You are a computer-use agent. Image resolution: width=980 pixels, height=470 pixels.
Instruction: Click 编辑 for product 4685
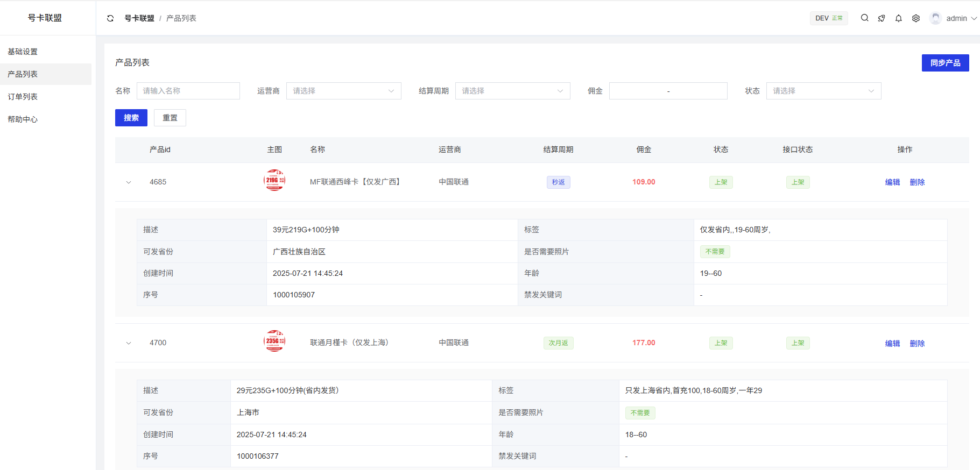[x=892, y=182]
